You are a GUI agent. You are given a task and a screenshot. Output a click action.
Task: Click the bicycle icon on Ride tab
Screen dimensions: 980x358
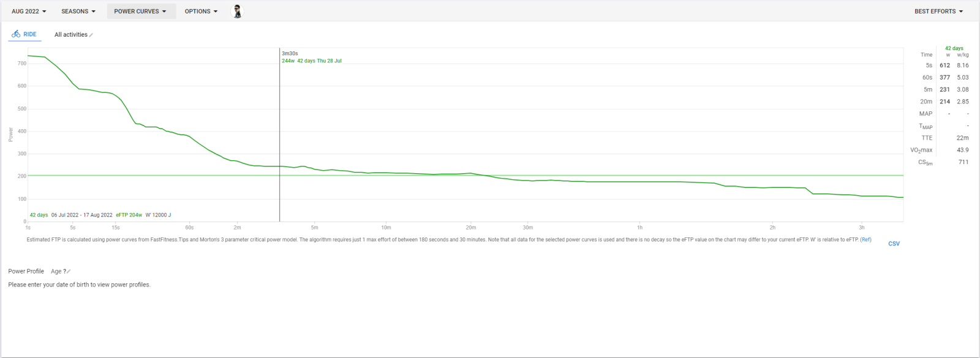point(16,34)
